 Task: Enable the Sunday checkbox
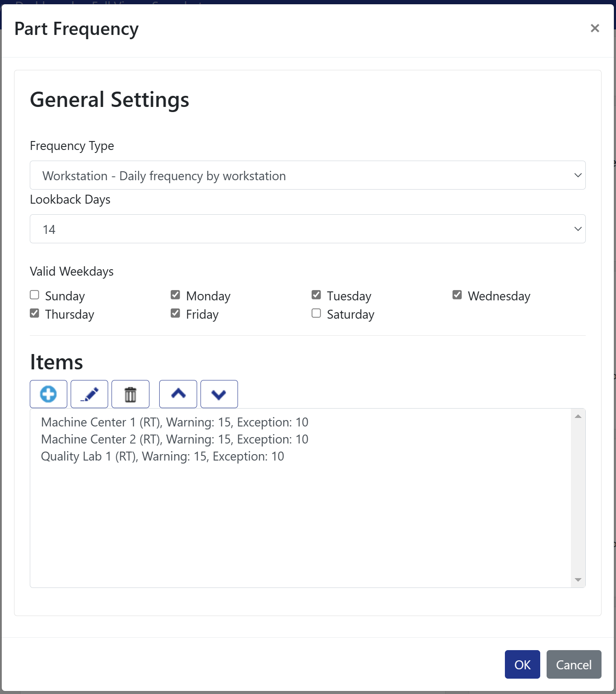(34, 295)
